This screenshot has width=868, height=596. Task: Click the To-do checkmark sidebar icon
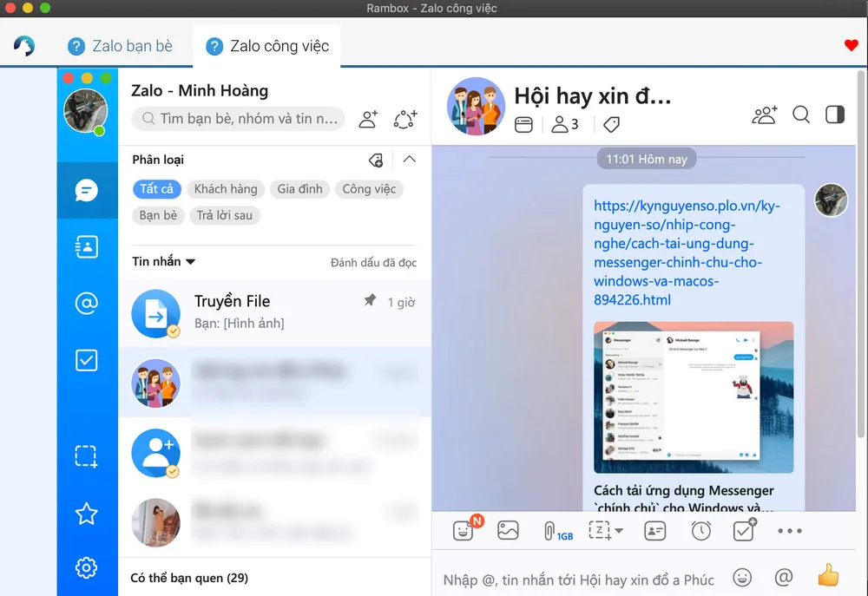[86, 359]
